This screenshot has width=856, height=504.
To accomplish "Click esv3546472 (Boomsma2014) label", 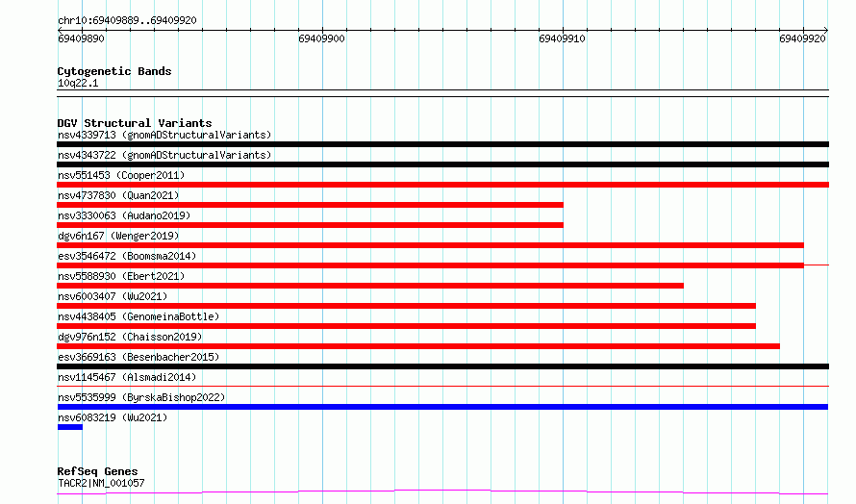I will pyautogui.click(x=127, y=256).
